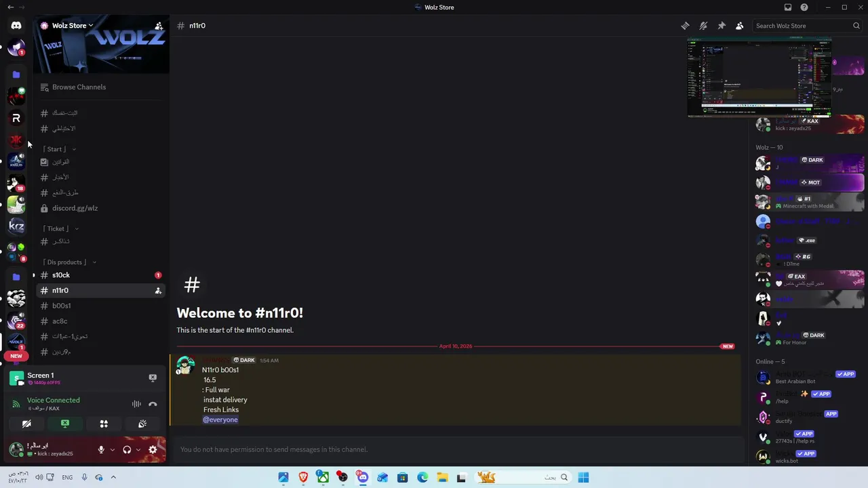Viewport: 868px width, 488px height.
Task: Open the b00s1 channel
Action: (x=100, y=306)
